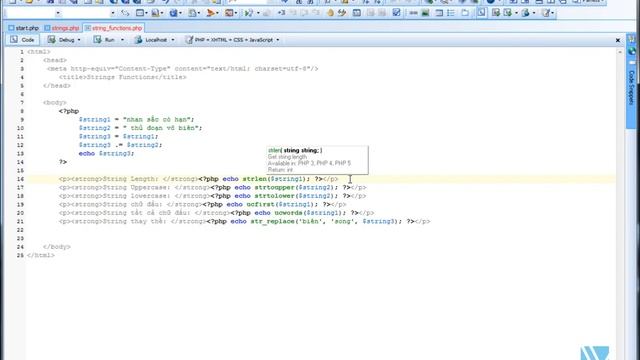Click the hyperlink chain toolbar icon
The image size is (640, 360).
342,13
